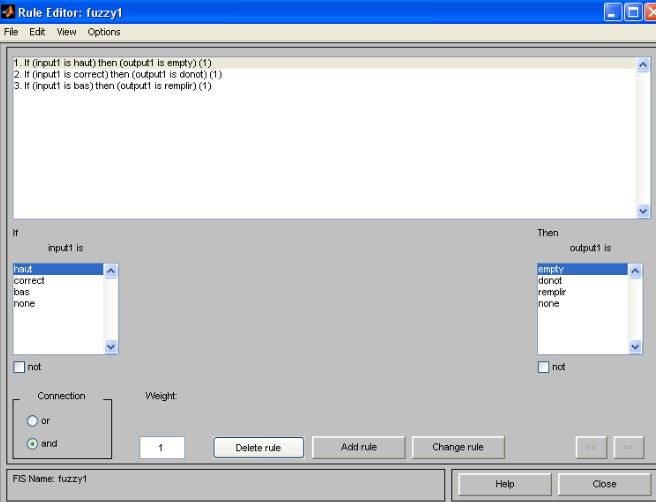Choose 'bas' in the input1 list
656x502 pixels.
22,292
